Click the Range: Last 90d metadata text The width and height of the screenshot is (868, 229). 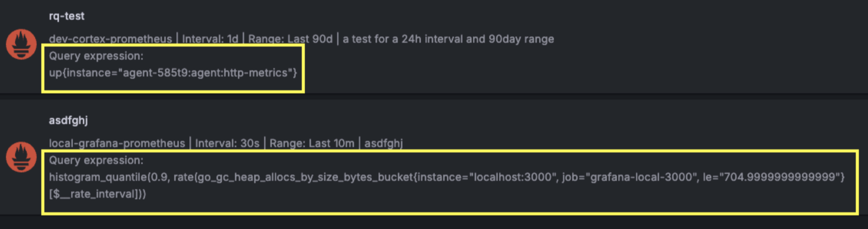290,39
